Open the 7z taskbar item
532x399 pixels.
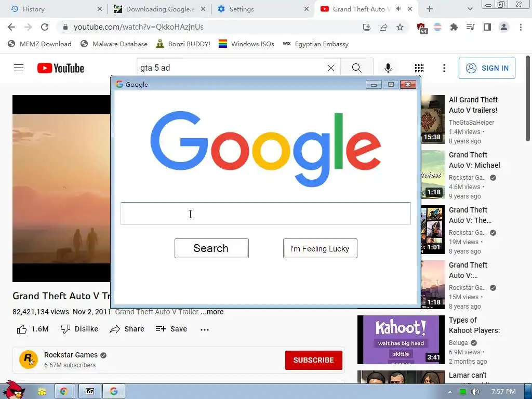pos(90,392)
